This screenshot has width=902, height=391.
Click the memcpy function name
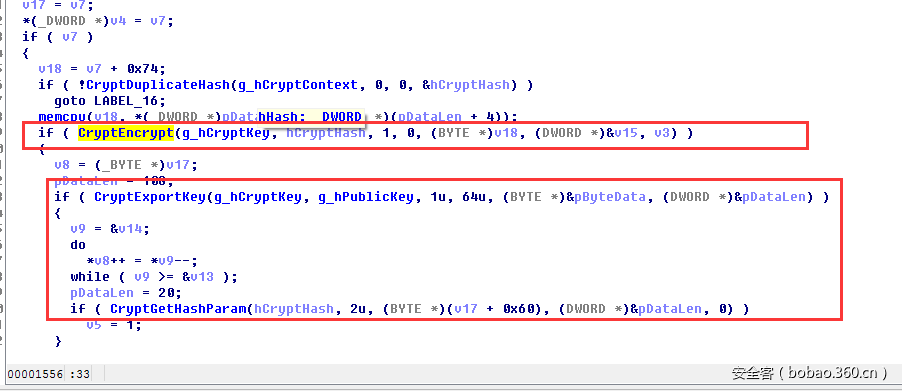[62, 117]
